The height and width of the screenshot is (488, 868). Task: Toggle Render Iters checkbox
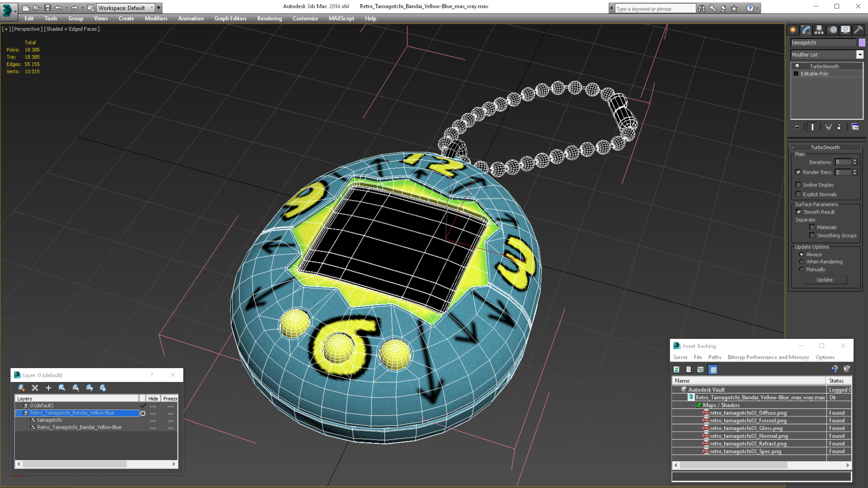[798, 172]
